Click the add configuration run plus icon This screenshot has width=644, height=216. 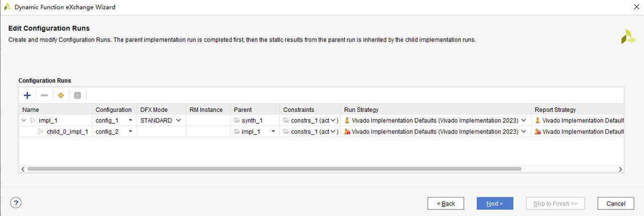coord(27,95)
